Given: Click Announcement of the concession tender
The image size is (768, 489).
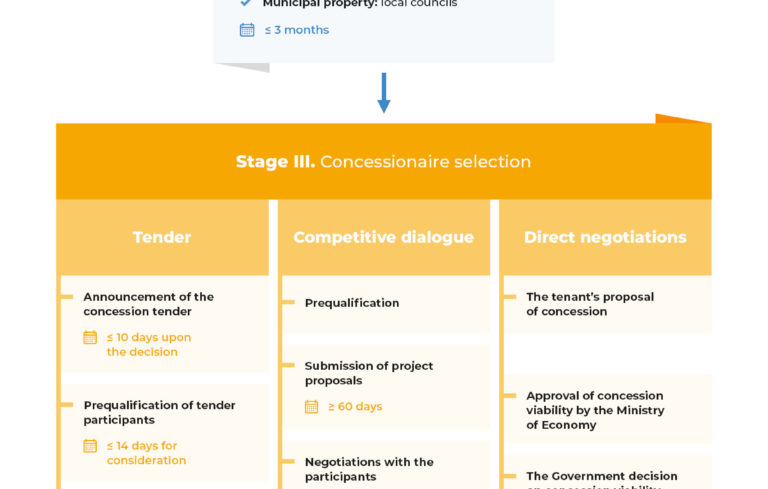Looking at the screenshot, I should coord(148,304).
